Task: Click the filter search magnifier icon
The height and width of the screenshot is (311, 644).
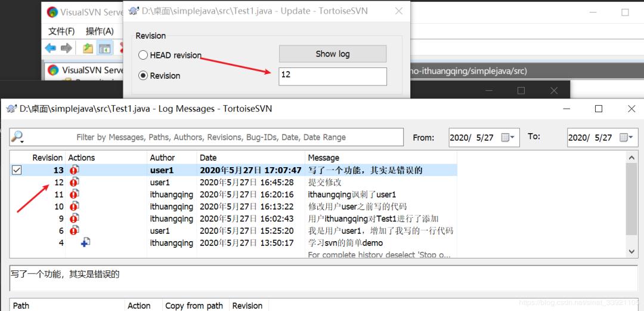Action: pyautogui.click(x=17, y=137)
